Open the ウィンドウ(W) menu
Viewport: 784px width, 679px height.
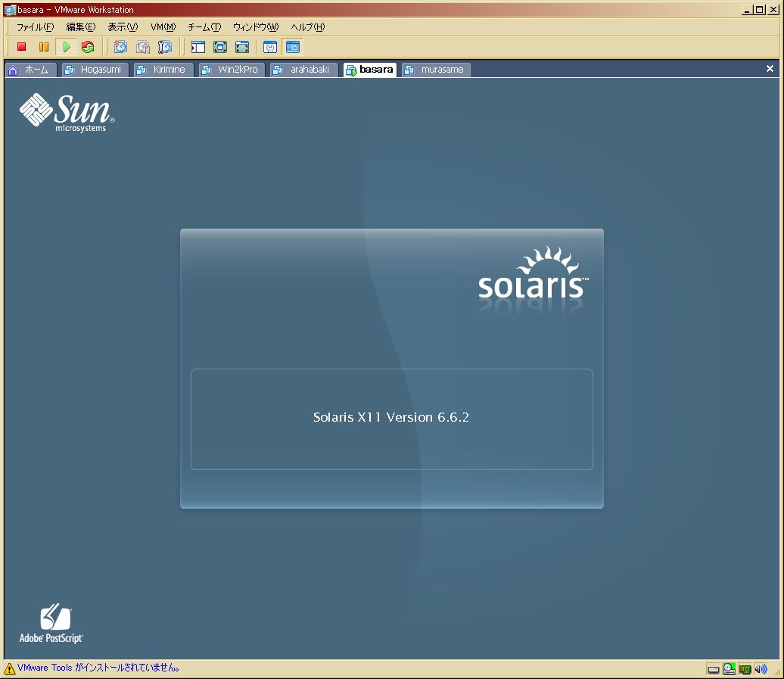click(256, 27)
